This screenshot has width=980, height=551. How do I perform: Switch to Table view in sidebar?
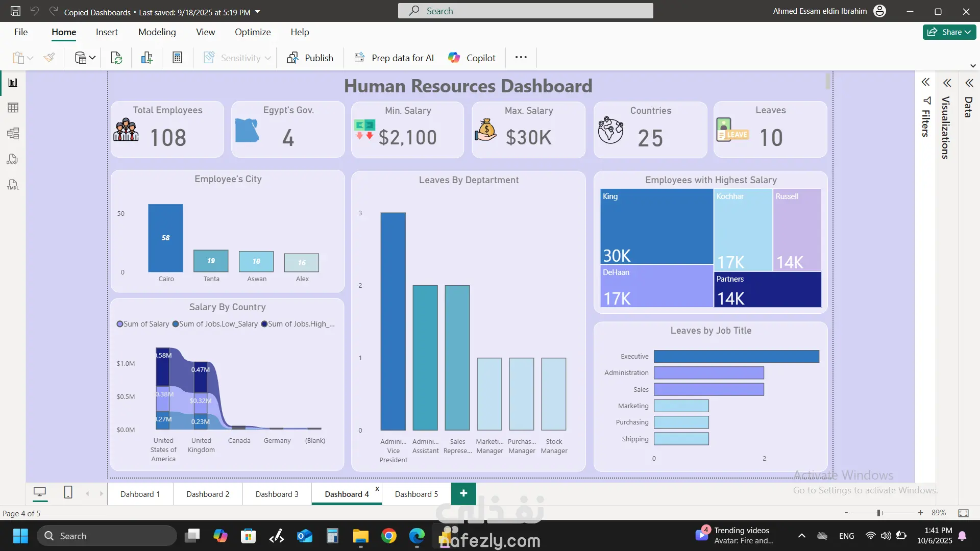click(x=13, y=108)
